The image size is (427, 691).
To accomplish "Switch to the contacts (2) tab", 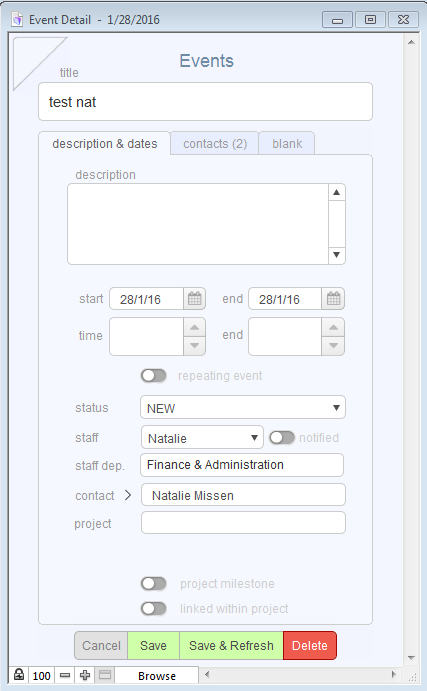I will [x=215, y=144].
